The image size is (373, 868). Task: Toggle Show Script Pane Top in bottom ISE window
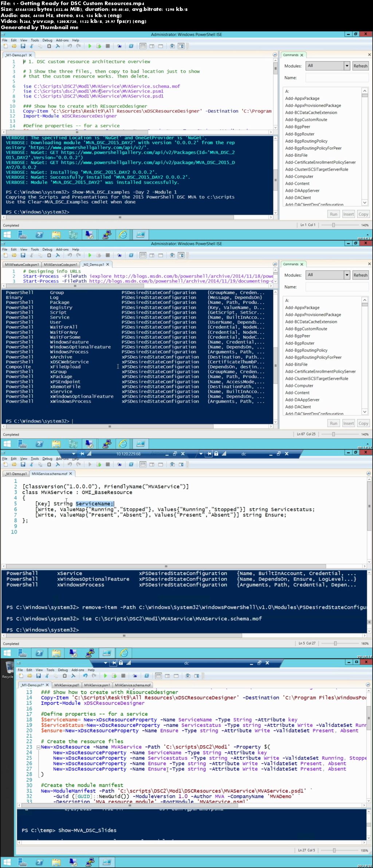[x=158, y=676]
